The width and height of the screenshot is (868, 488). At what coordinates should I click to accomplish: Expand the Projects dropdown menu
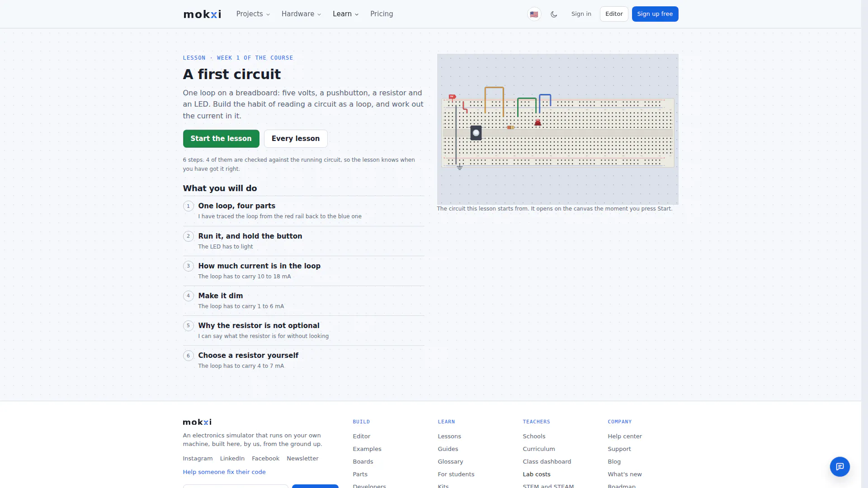(253, 14)
